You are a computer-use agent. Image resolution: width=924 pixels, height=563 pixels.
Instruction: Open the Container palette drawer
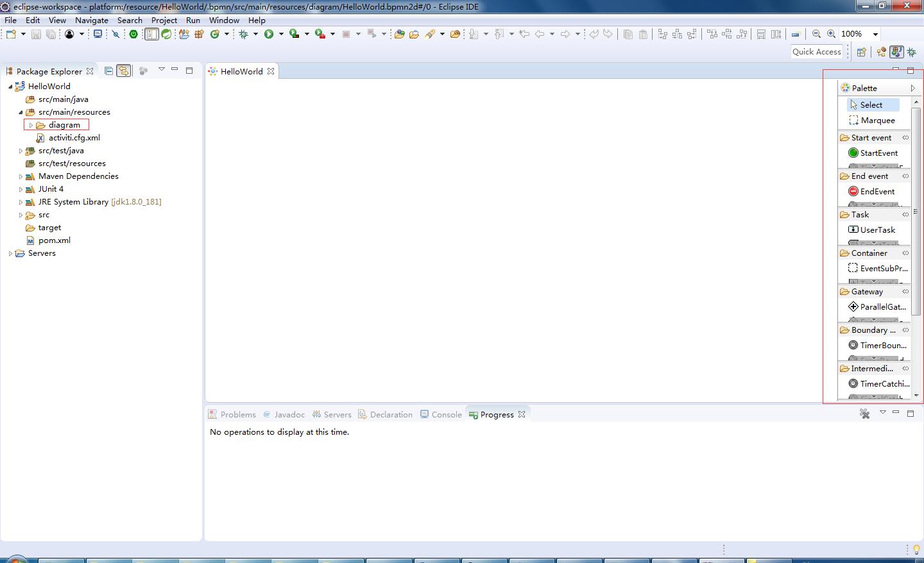click(x=874, y=253)
